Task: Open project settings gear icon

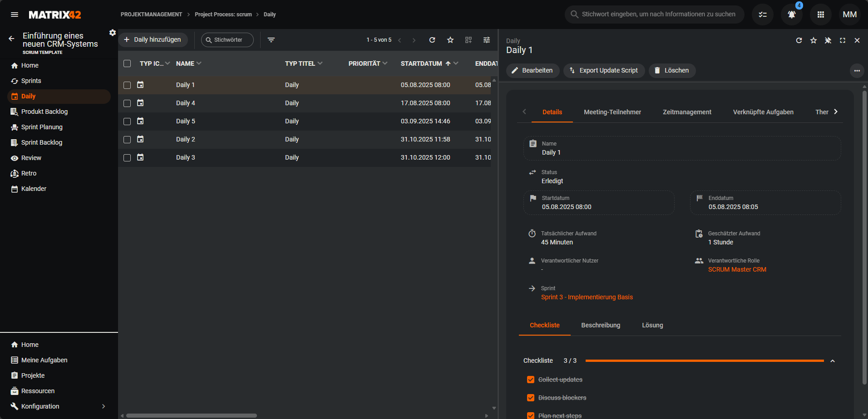Action: pyautogui.click(x=113, y=33)
